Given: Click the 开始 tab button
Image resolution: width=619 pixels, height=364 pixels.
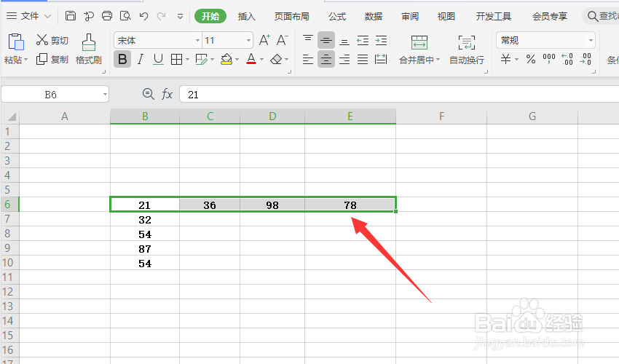Looking at the screenshot, I should [x=210, y=16].
